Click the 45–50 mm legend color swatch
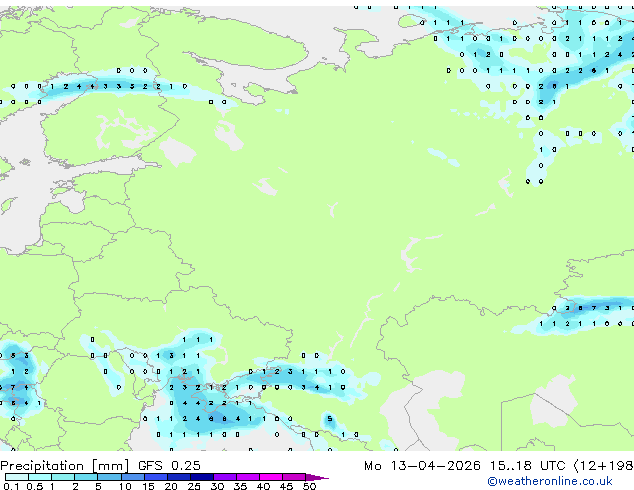Viewport: 634px width, 490px height. pos(294,477)
